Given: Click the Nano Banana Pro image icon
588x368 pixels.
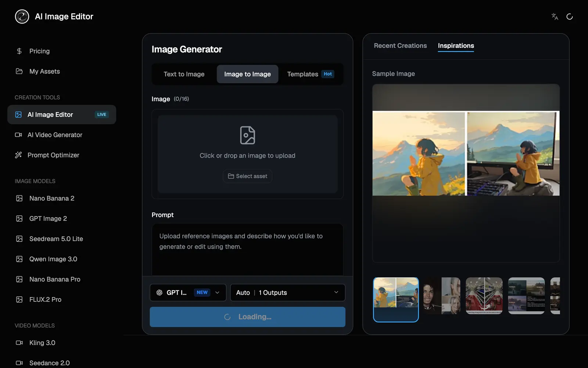Looking at the screenshot, I should [x=19, y=279].
